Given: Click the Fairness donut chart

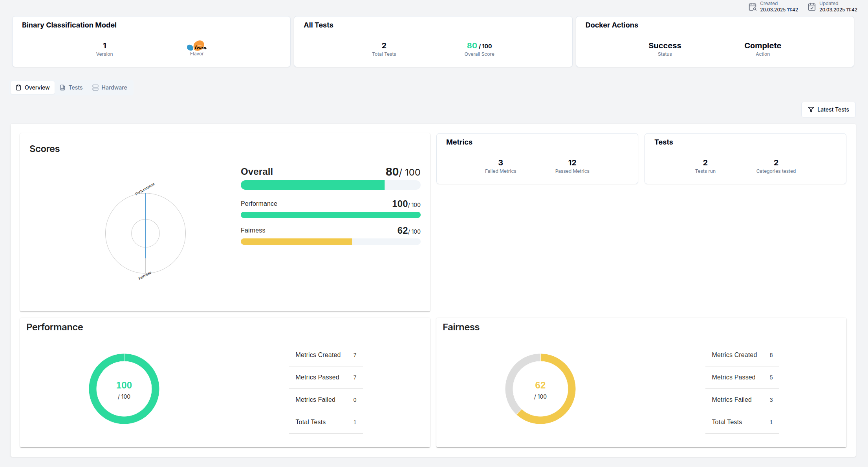Looking at the screenshot, I should coord(540,389).
